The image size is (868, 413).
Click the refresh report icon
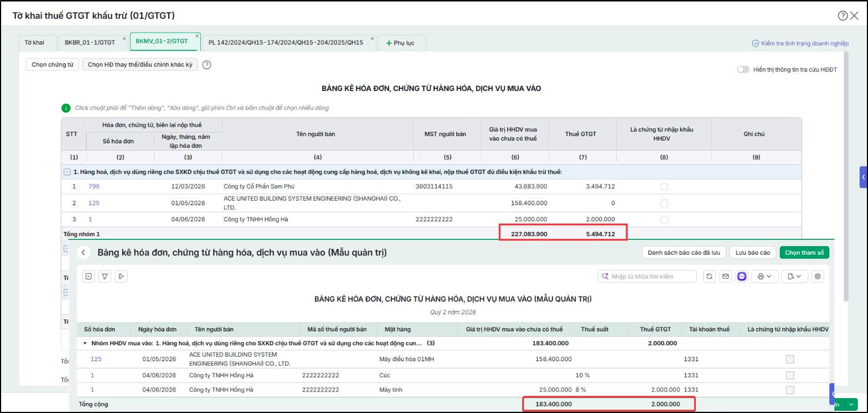710,276
